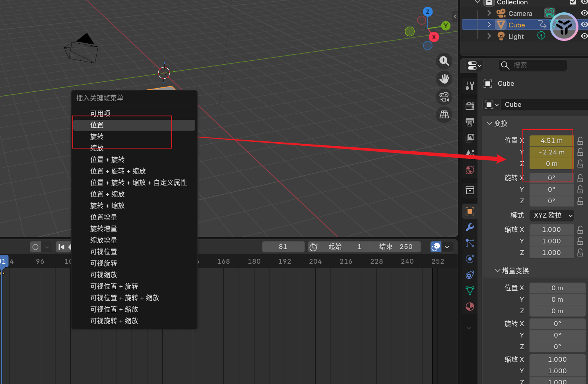
Task: Hide the Light object with its eye icon
Action: tap(584, 36)
